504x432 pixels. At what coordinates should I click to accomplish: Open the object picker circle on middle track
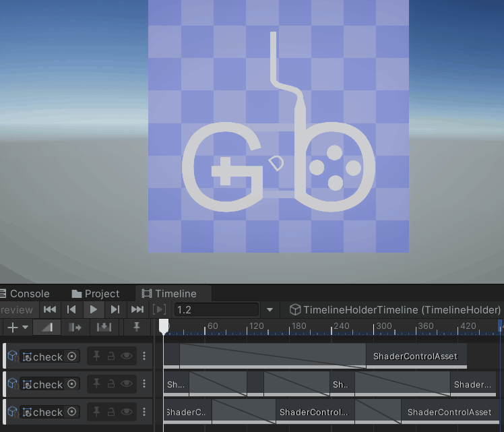pos(72,383)
